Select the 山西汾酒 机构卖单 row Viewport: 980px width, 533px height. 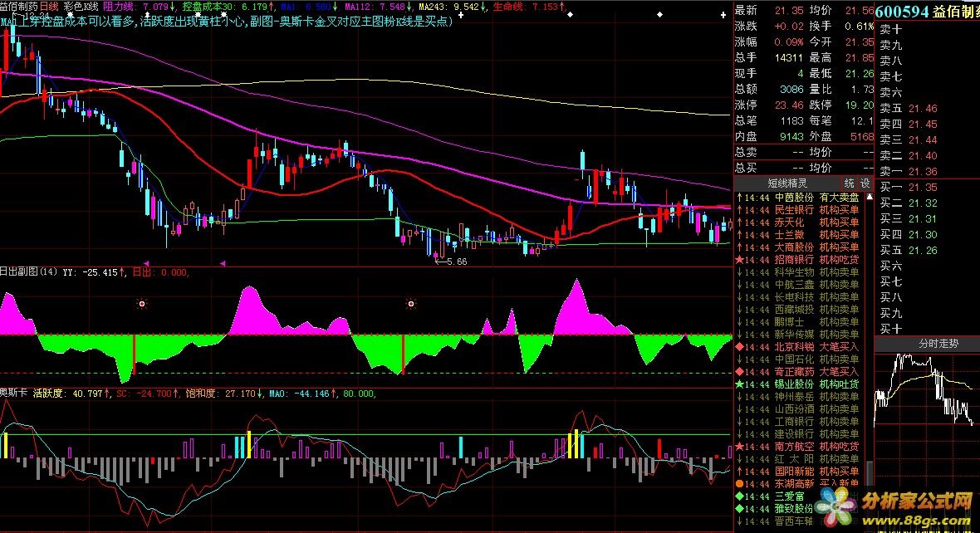pyautogui.click(x=801, y=409)
